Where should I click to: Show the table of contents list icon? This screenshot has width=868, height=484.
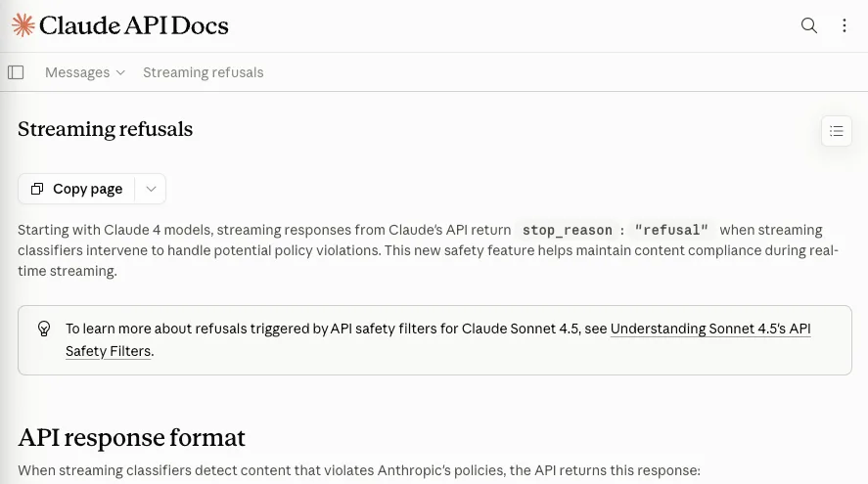837,131
